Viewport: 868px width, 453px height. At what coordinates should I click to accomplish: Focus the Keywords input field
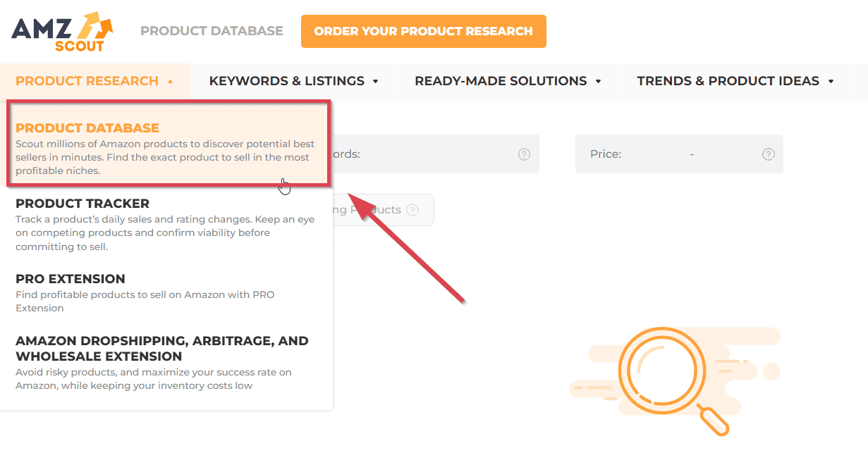[430, 154]
